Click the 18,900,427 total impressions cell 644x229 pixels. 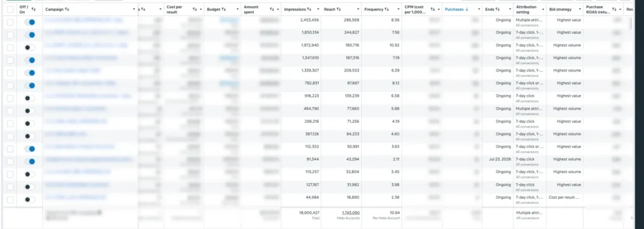[309, 213]
